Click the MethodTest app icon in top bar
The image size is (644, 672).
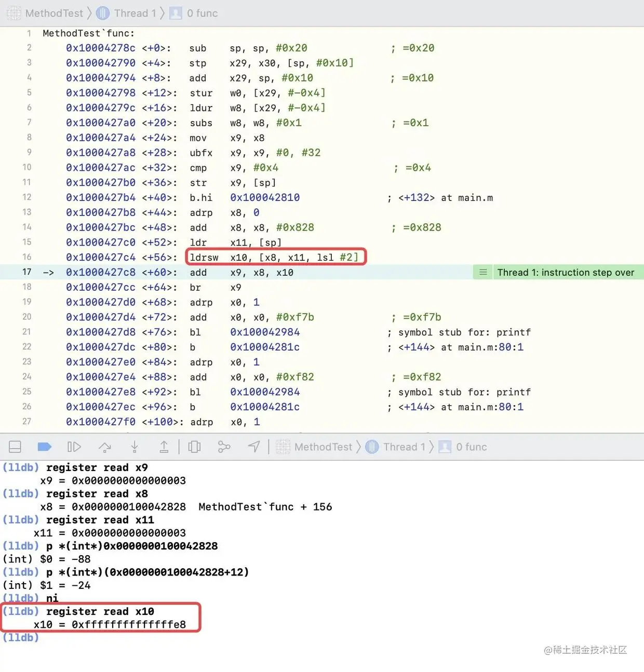tap(14, 13)
